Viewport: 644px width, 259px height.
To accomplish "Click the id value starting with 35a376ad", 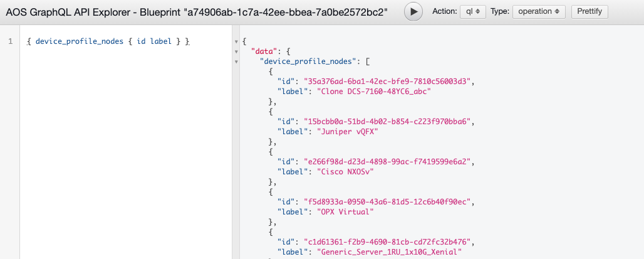I will coord(388,82).
